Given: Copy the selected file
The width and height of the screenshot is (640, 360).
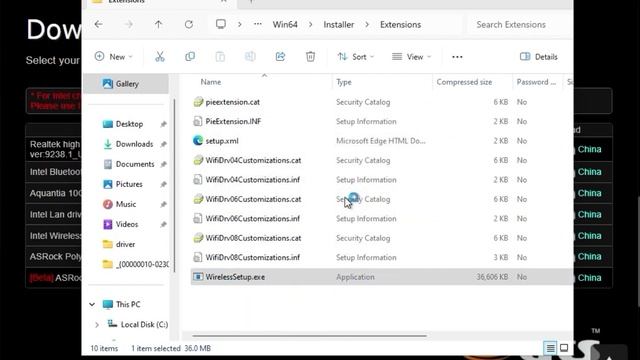Looking at the screenshot, I should click(x=190, y=57).
